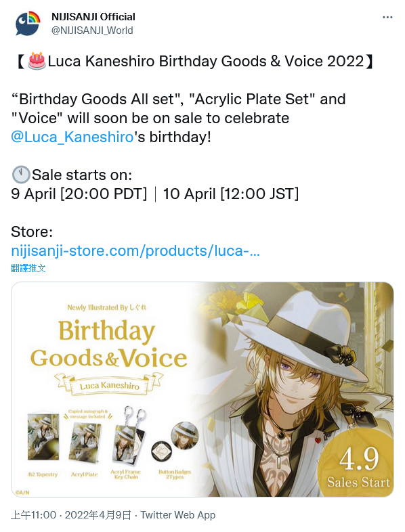Follow the nijisanji-store.com product link
The height and width of the screenshot is (532, 405).
tap(135, 251)
